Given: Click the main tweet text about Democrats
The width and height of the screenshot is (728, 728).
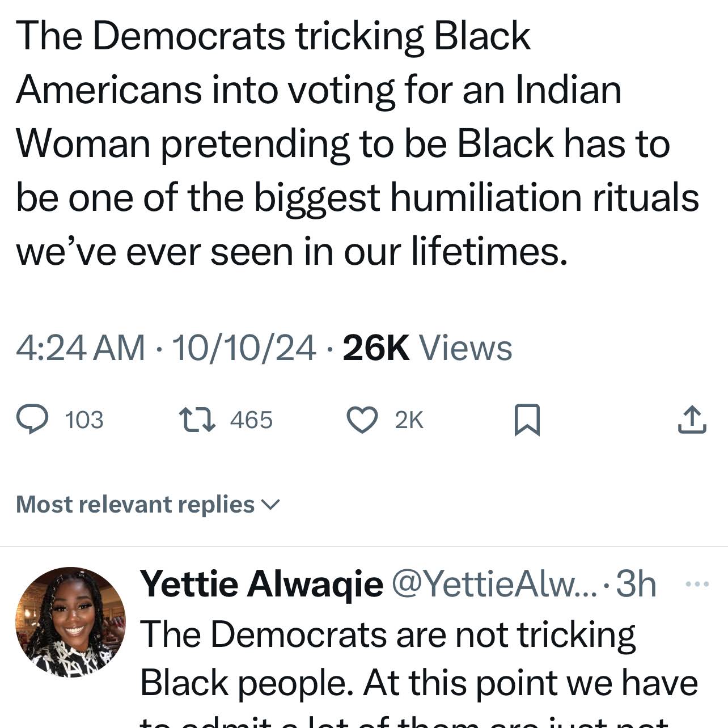Looking at the screenshot, I should (357, 143).
